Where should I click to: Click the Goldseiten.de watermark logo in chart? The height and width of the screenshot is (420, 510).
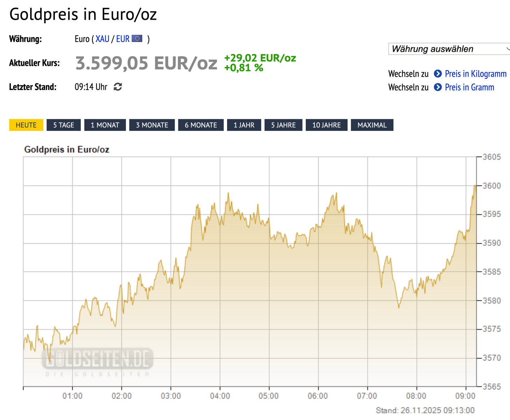(98, 359)
